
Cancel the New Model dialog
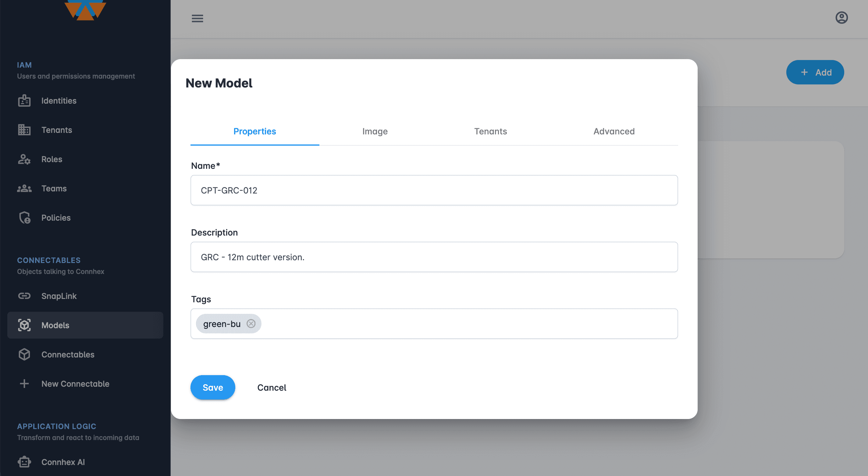272,388
